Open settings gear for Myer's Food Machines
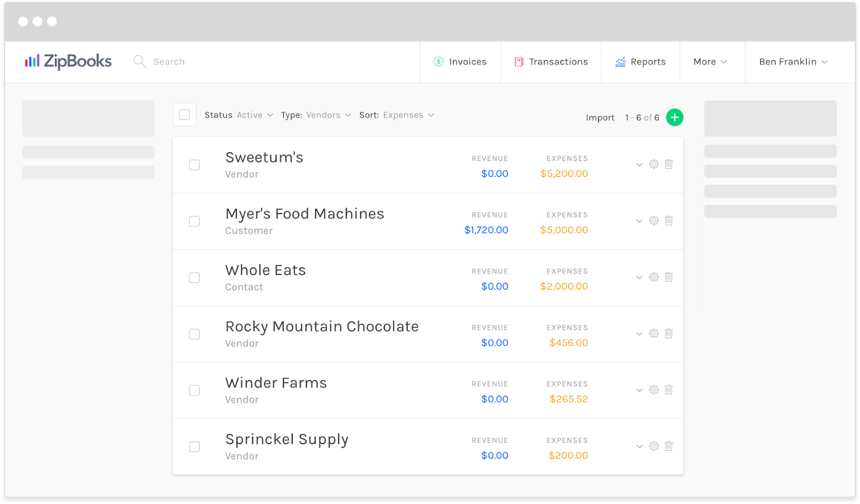 tap(654, 221)
